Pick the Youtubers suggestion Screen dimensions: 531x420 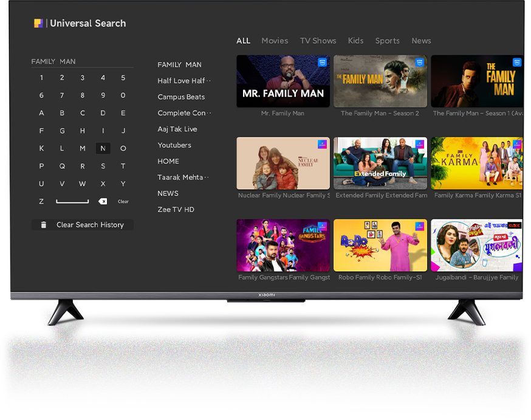[174, 145]
